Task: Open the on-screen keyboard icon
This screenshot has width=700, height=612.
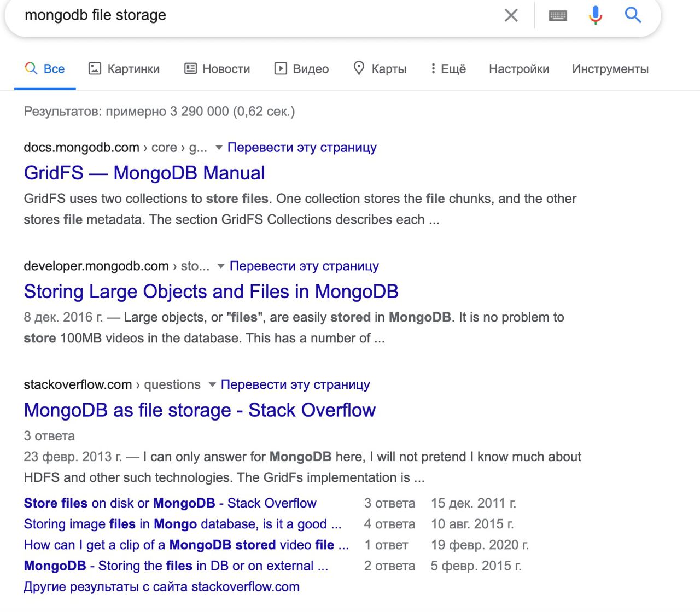Action: click(x=558, y=15)
